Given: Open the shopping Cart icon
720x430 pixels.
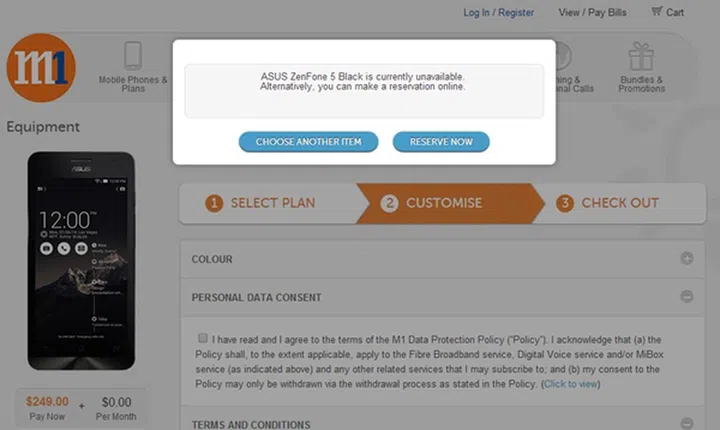Looking at the screenshot, I should [x=657, y=12].
